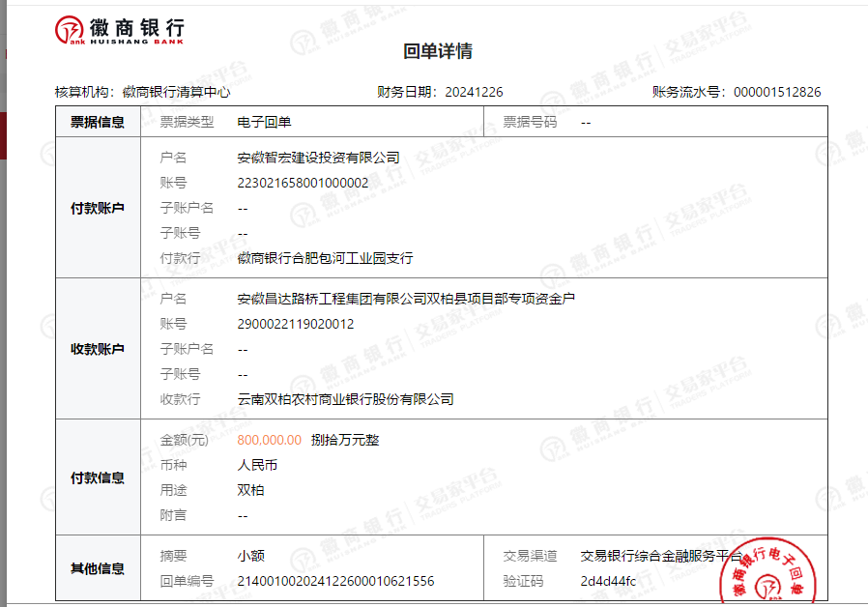Click the 核算机构 徽商银行清算中心 text
Viewport: 868px width, 607px height.
[x=177, y=93]
